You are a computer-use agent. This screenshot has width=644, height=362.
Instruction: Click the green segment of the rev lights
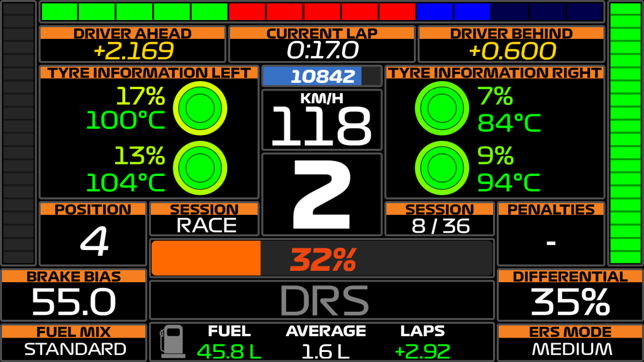135,12
